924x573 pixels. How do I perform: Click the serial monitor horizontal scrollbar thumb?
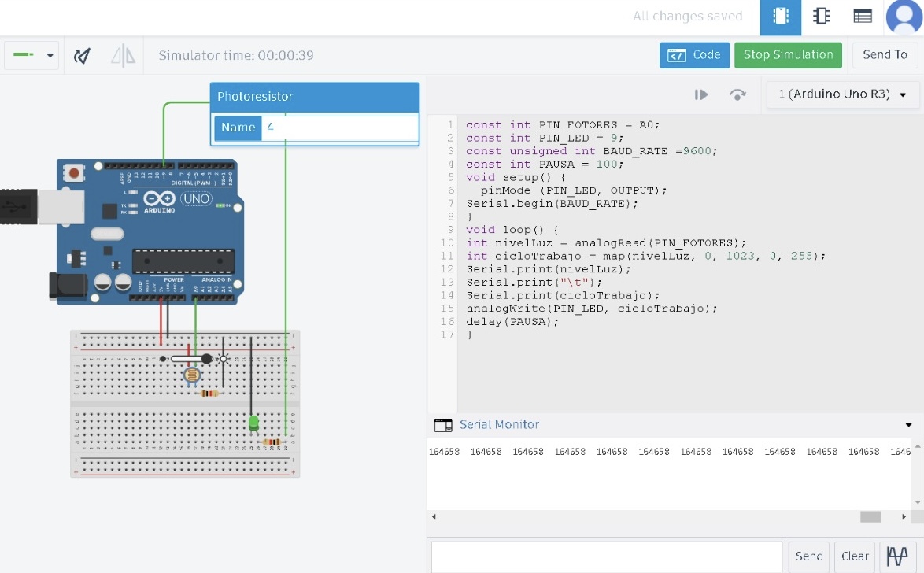pyautogui.click(x=870, y=517)
